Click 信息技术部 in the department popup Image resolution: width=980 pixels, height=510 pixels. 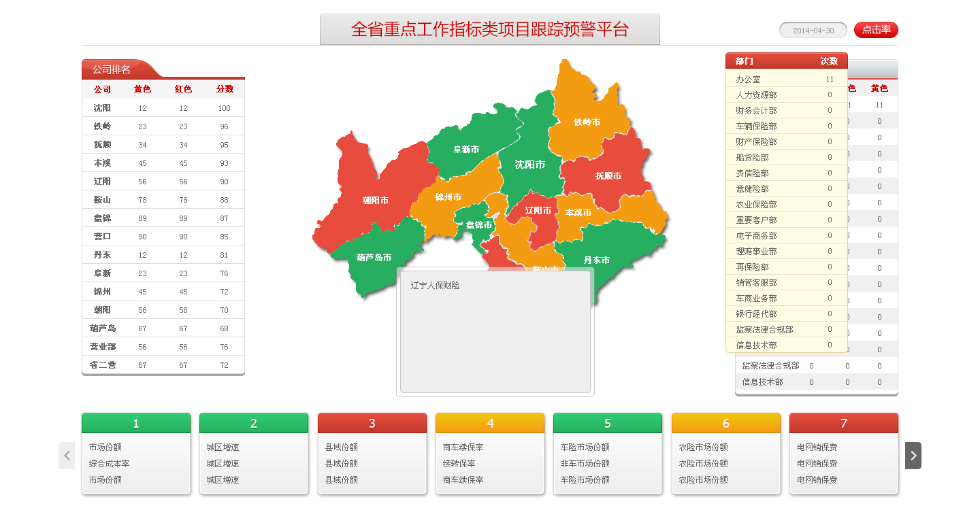coord(786,345)
